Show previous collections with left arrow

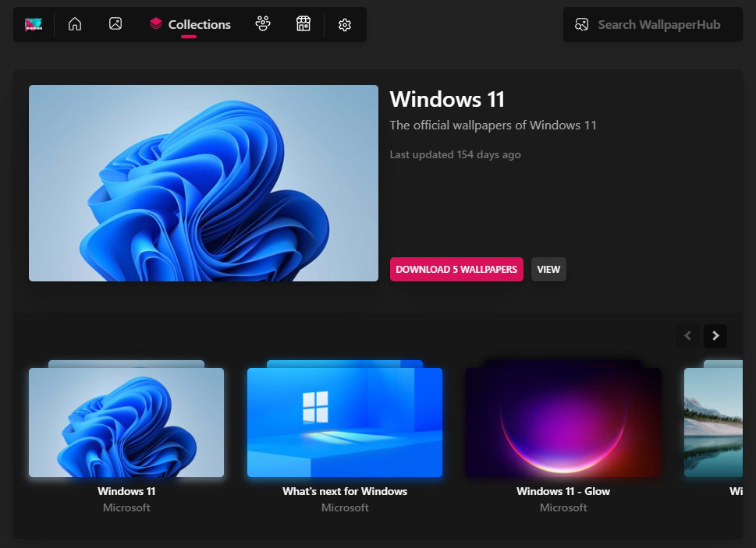click(688, 336)
